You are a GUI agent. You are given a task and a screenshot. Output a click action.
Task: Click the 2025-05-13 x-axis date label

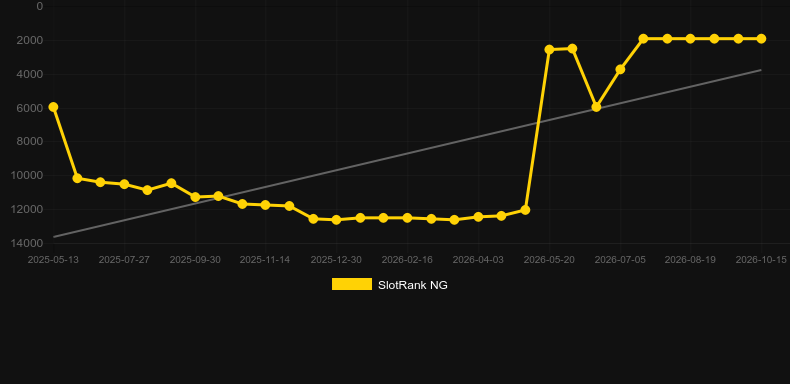pyautogui.click(x=53, y=260)
